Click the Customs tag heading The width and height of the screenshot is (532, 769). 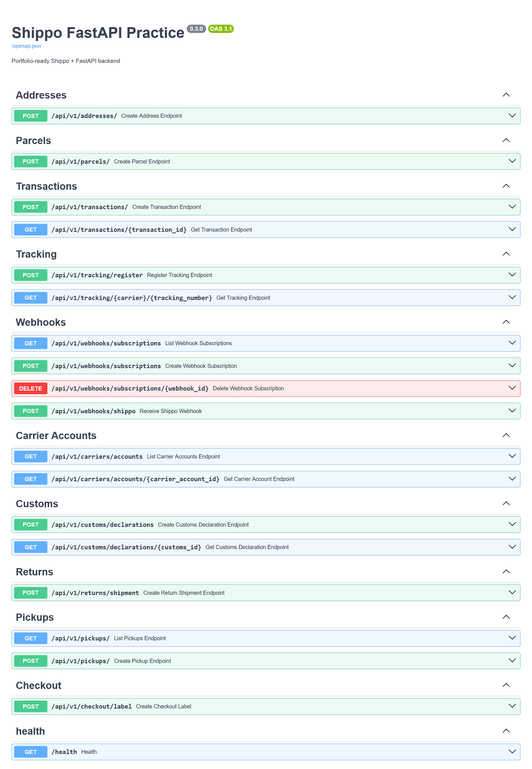pyautogui.click(x=37, y=503)
